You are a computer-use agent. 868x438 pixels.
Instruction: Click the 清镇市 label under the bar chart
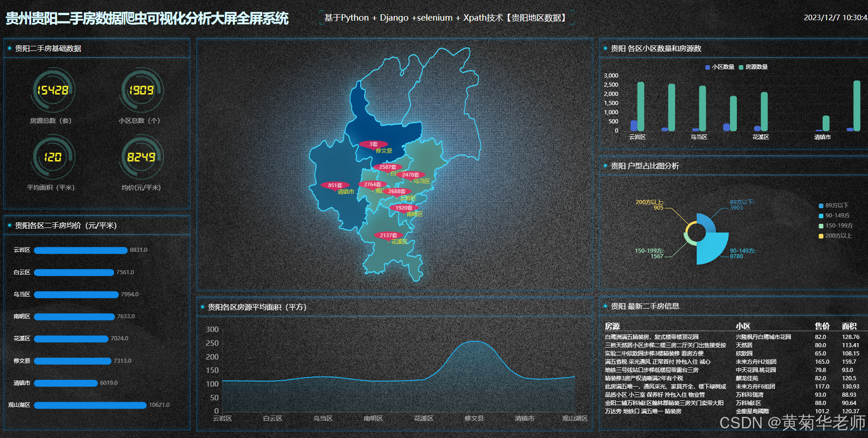(823, 137)
